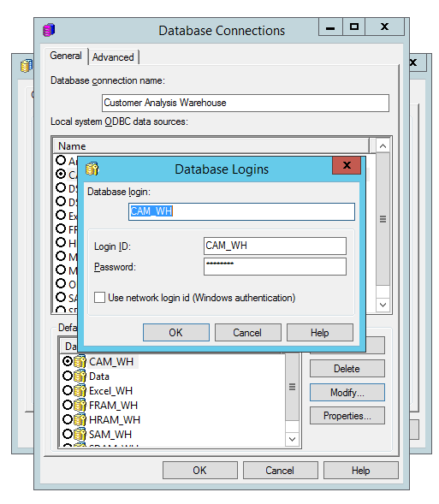Click into the Login ID field
The width and height of the screenshot is (439, 504).
(x=275, y=246)
